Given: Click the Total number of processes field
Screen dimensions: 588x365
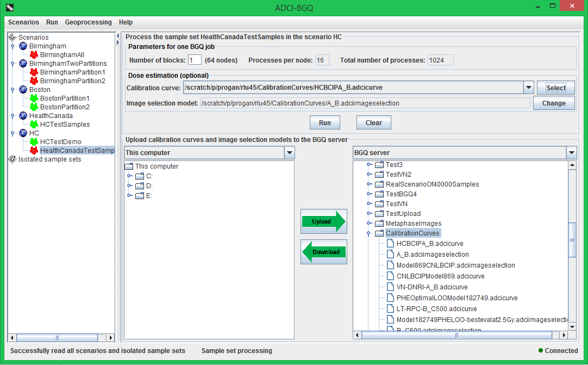Looking at the screenshot, I should (x=441, y=60).
